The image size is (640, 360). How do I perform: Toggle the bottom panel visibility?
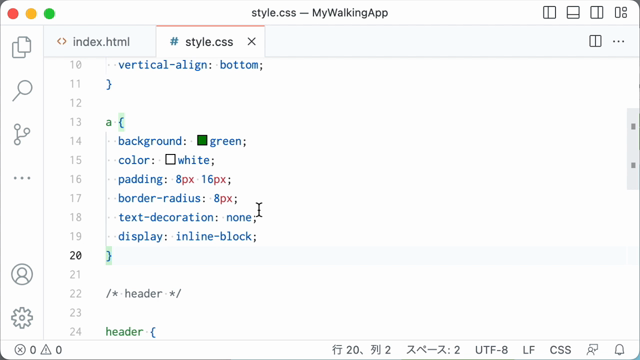573,13
